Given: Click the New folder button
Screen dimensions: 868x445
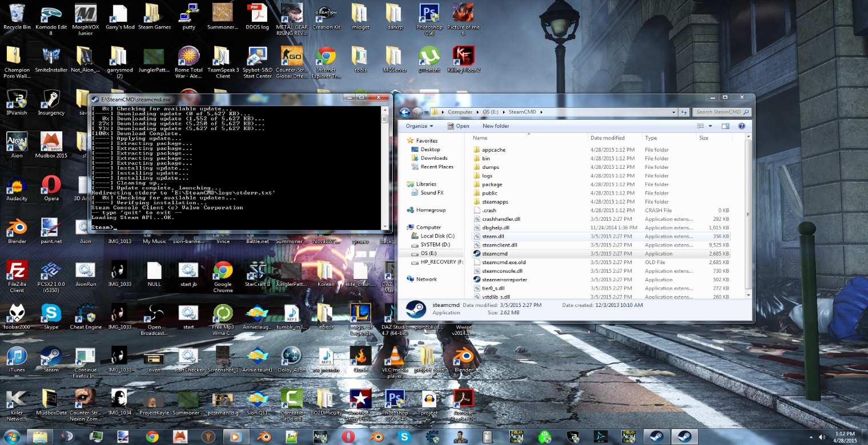Looking at the screenshot, I should click(x=495, y=126).
